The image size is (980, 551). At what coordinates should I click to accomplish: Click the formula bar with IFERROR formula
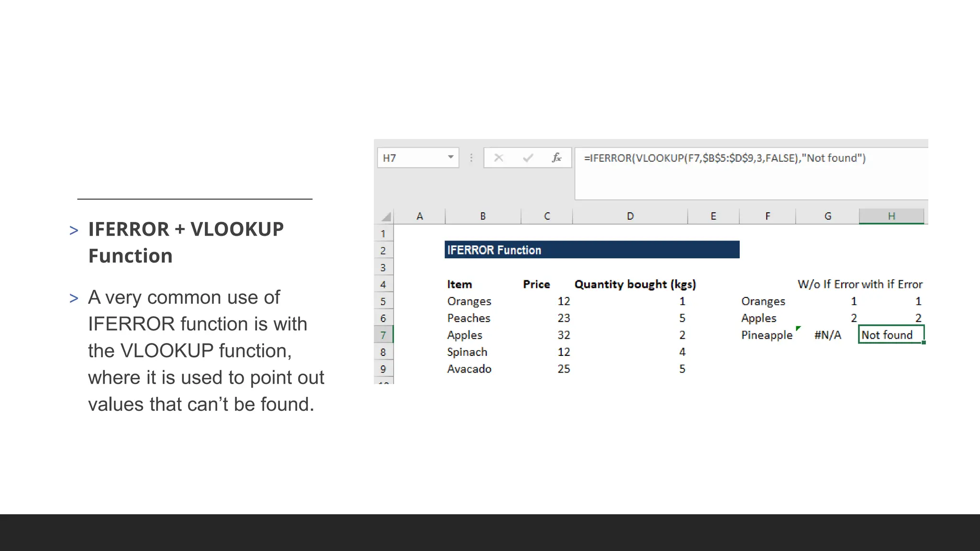[751, 173]
